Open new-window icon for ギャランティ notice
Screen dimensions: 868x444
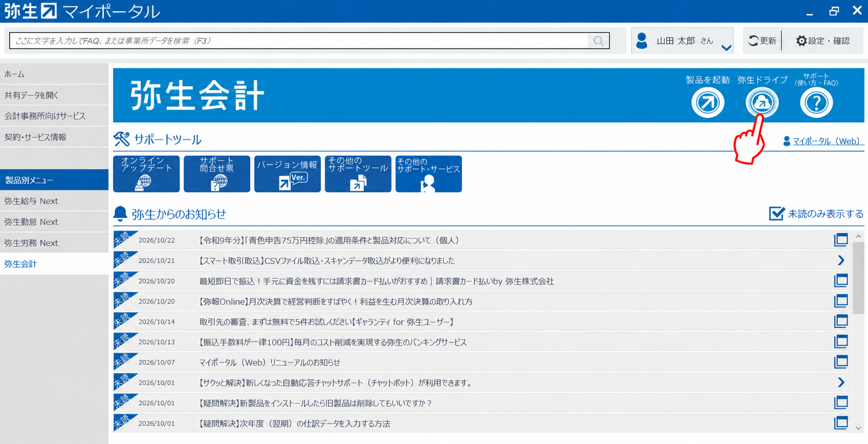tap(841, 321)
